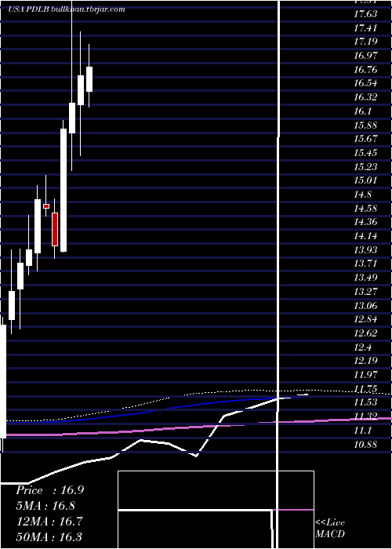Click the 11.97 price axis label
The width and height of the screenshot is (392, 549).
(365, 375)
